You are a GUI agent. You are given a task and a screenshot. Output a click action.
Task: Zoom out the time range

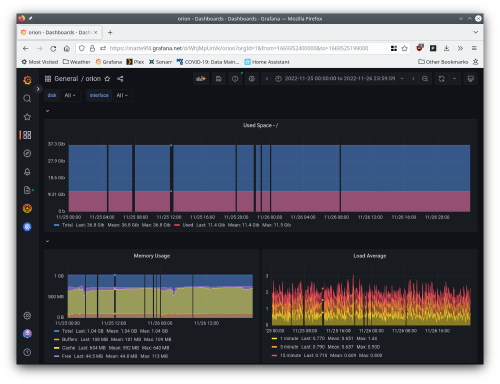point(425,79)
